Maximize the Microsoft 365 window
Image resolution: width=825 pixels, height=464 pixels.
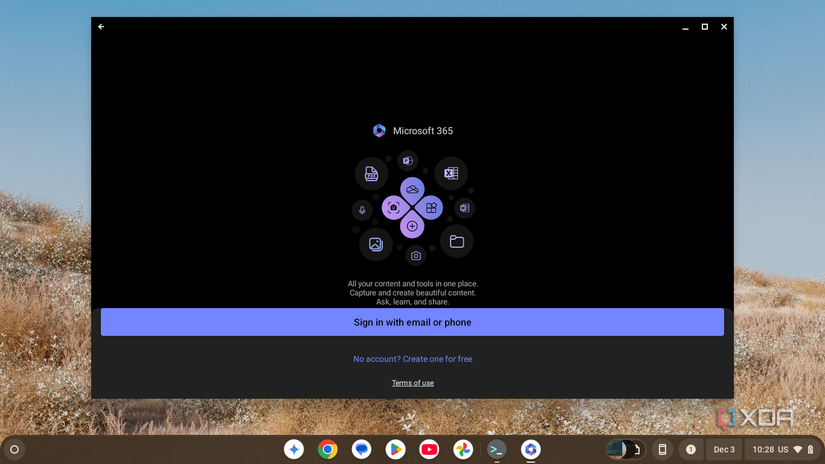(x=705, y=27)
